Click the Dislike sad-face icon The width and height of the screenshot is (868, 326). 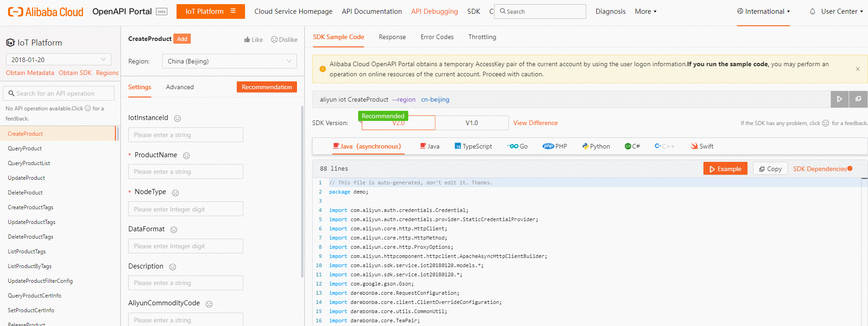point(274,40)
